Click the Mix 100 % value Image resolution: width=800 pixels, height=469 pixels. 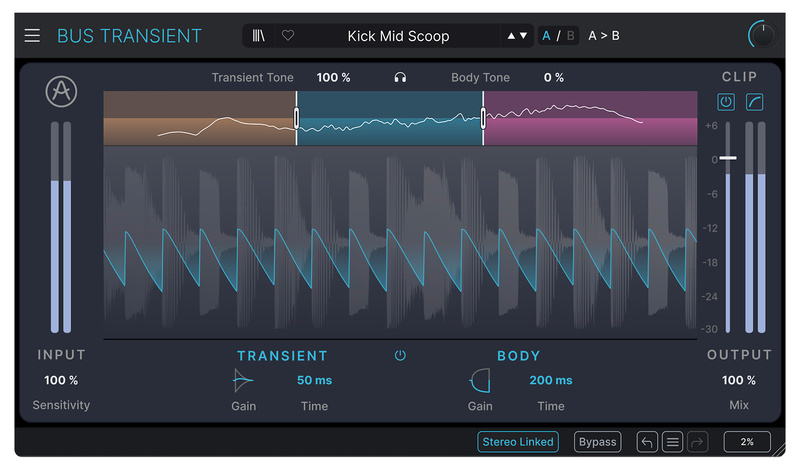click(x=739, y=380)
